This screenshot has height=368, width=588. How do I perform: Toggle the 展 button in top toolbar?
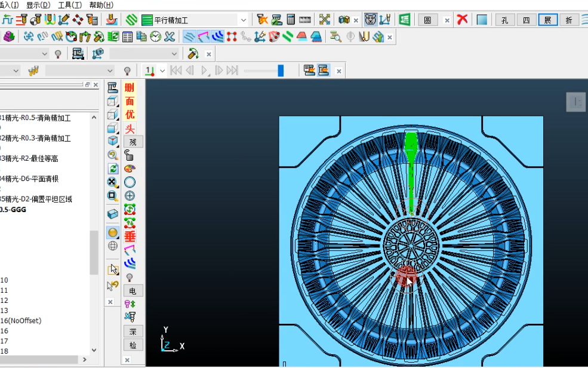[x=547, y=20]
